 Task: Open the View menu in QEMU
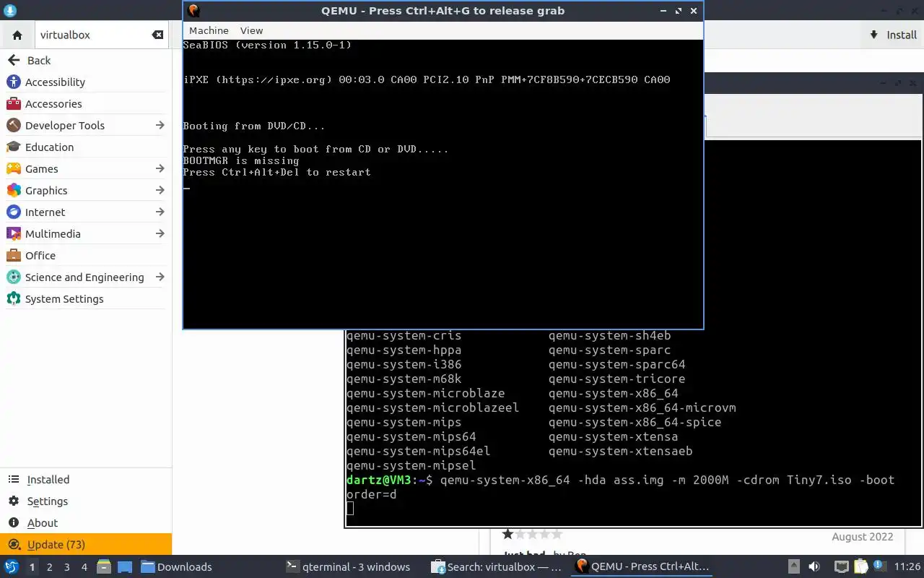(x=251, y=30)
